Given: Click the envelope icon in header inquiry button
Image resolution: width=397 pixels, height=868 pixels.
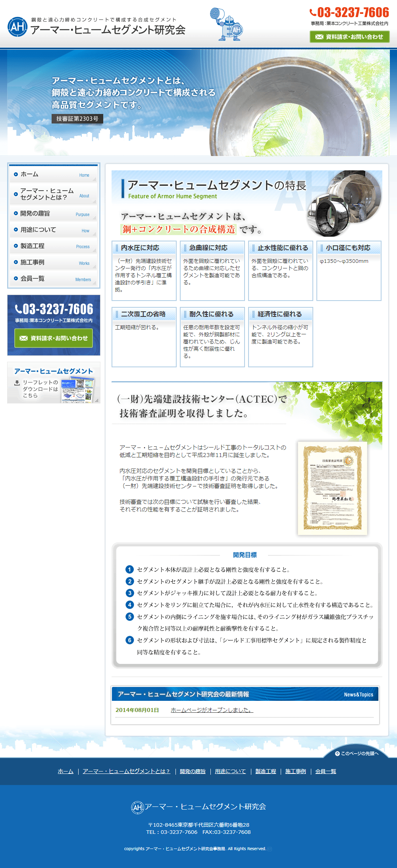Looking at the screenshot, I should (319, 37).
